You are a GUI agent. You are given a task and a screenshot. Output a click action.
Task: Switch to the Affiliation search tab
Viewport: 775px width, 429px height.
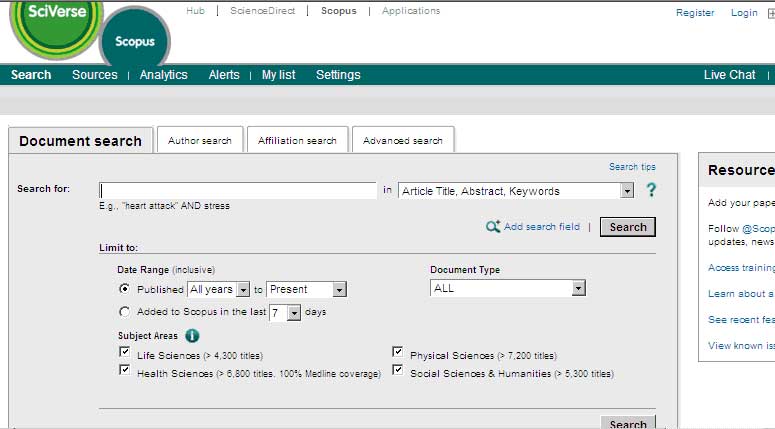(x=297, y=140)
